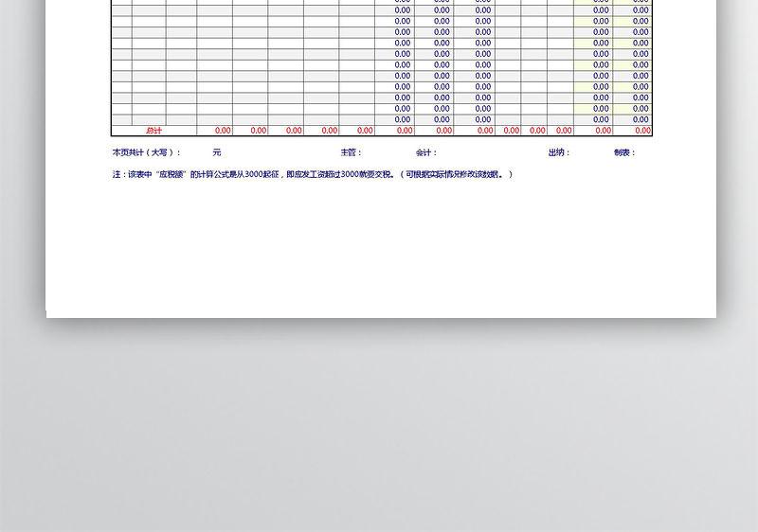Click the 制表 signature label
This screenshot has height=532, width=758.
click(624, 152)
